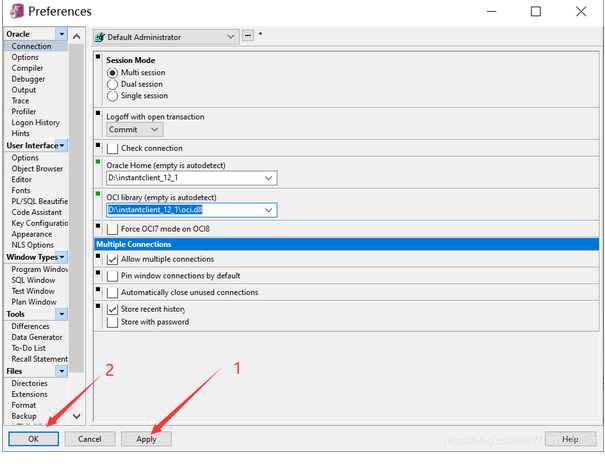Open Extensions preferences
Screen dimensions: 605x464
[29, 395]
